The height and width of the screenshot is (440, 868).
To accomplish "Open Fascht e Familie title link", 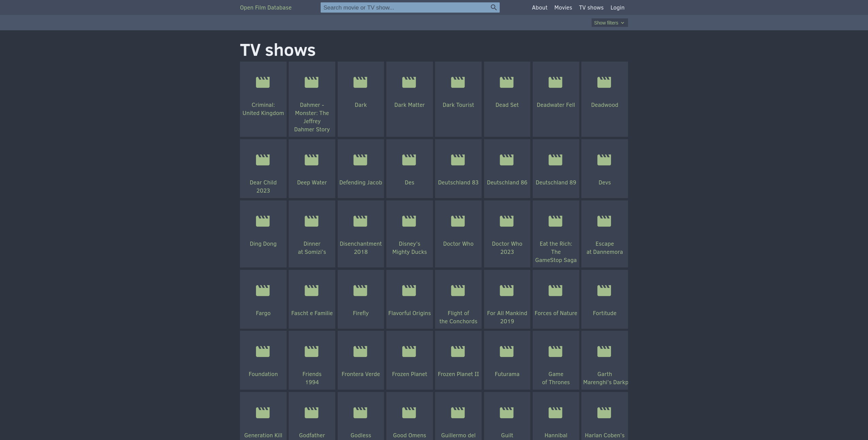I will (312, 313).
